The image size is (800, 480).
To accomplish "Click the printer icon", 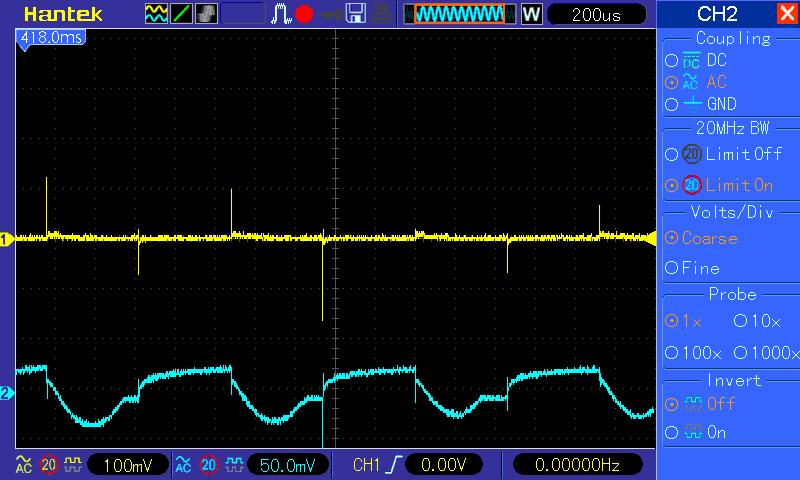I will (381, 14).
